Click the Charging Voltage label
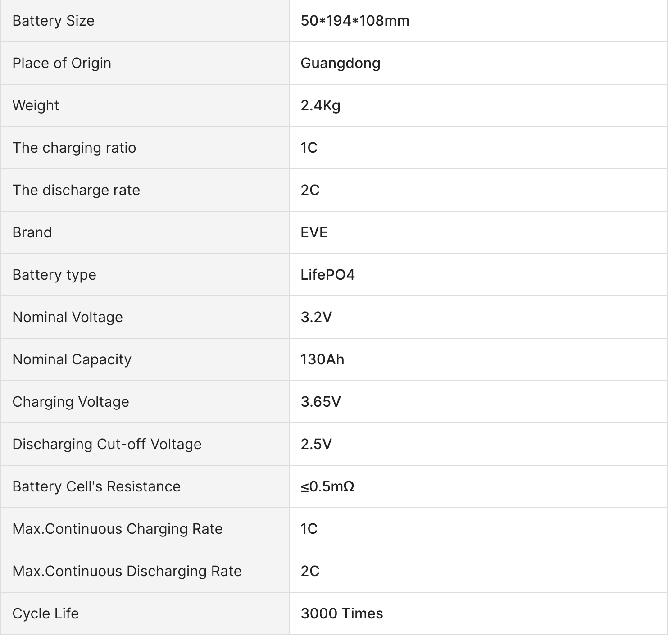Viewport: 672px width, 636px height. 71,402
